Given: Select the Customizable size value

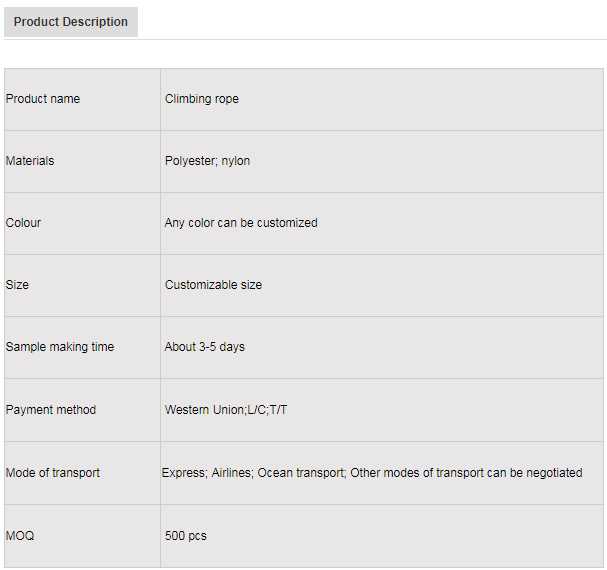Looking at the screenshot, I should (213, 285).
